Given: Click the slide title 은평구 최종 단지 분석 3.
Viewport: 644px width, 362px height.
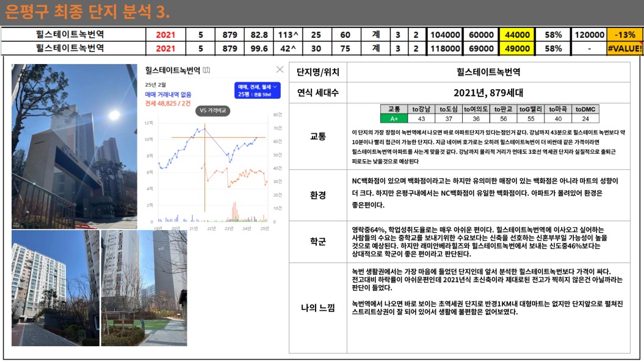Looking at the screenshot, I should pyautogui.click(x=87, y=12).
